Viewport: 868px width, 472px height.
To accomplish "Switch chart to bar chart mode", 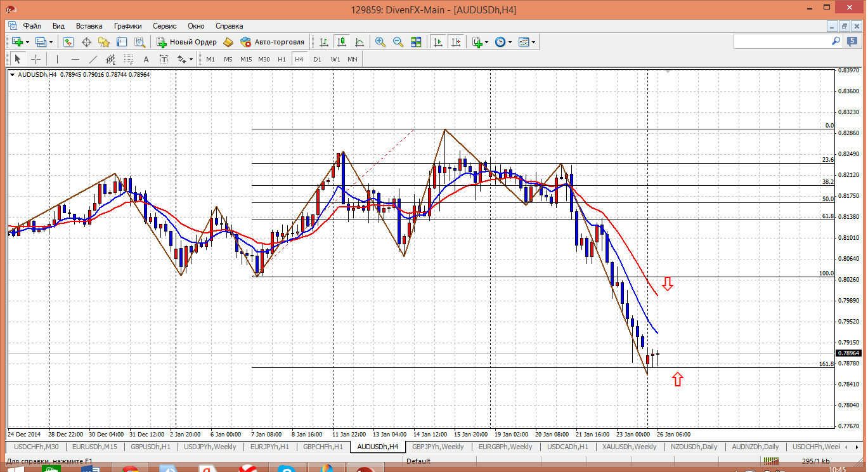I will click(324, 42).
